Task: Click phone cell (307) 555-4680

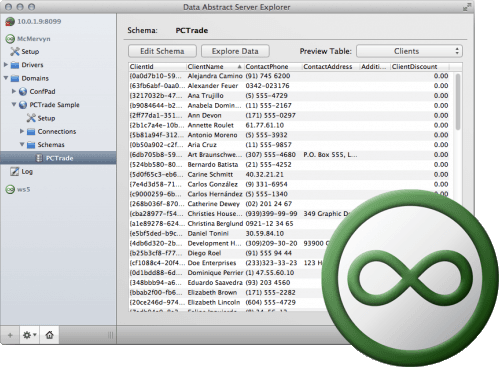Action: [271, 155]
